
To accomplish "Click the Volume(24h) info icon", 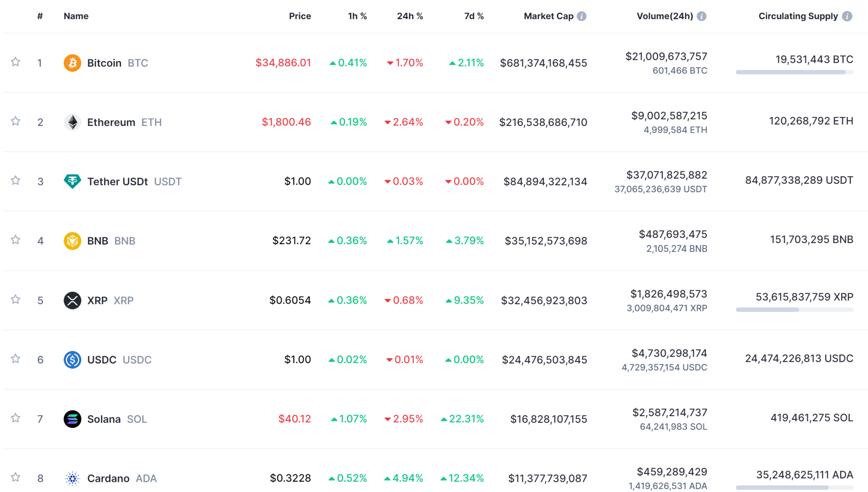I will (x=702, y=16).
